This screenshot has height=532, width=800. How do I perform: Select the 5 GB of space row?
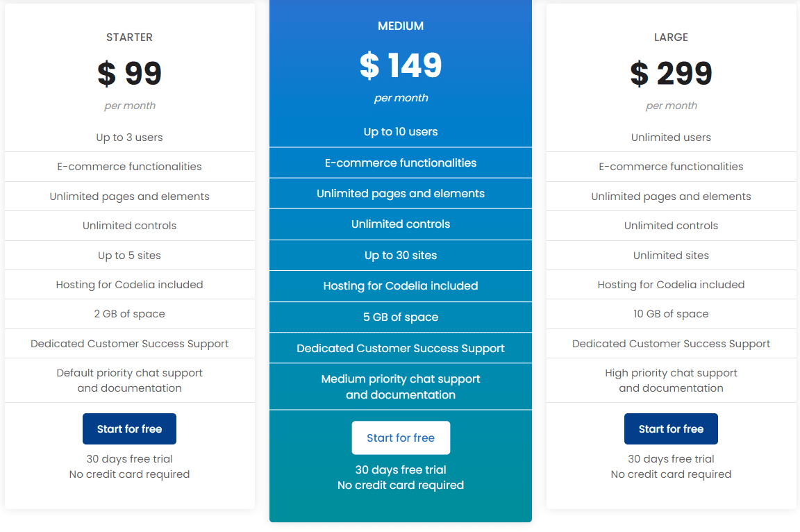401,317
